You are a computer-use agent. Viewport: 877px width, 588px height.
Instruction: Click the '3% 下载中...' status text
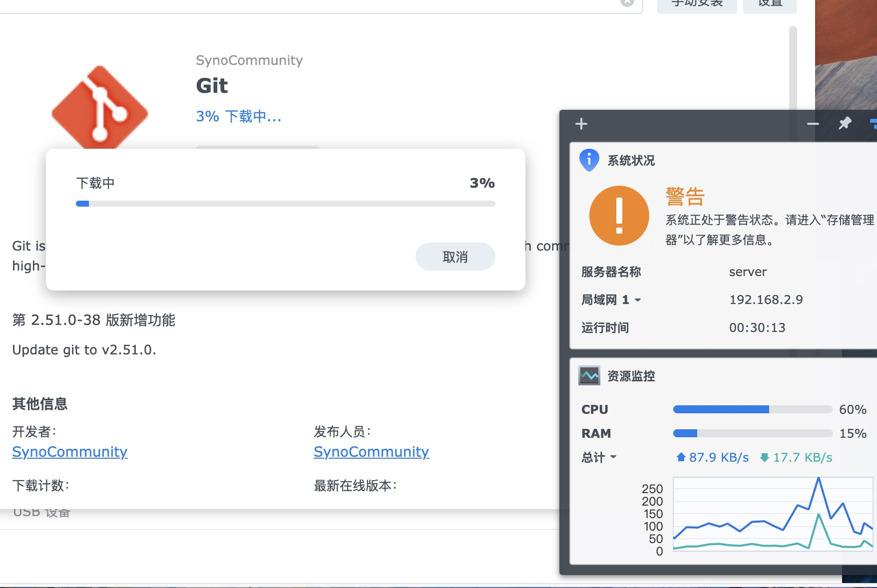pyautogui.click(x=239, y=116)
